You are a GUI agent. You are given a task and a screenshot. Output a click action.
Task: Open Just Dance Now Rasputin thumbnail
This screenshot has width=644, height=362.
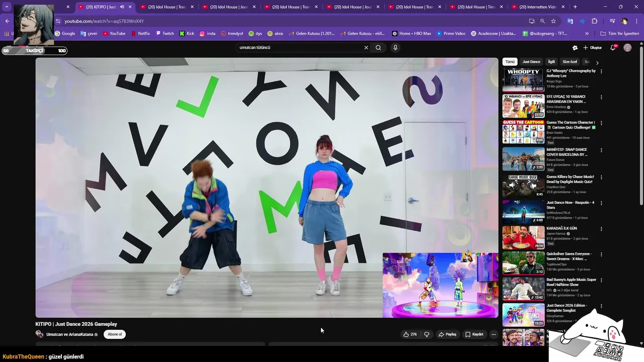[523, 212]
